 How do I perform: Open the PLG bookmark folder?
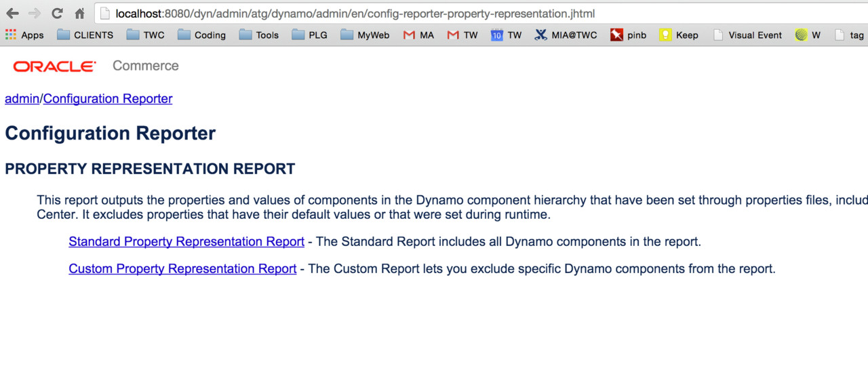tap(310, 35)
